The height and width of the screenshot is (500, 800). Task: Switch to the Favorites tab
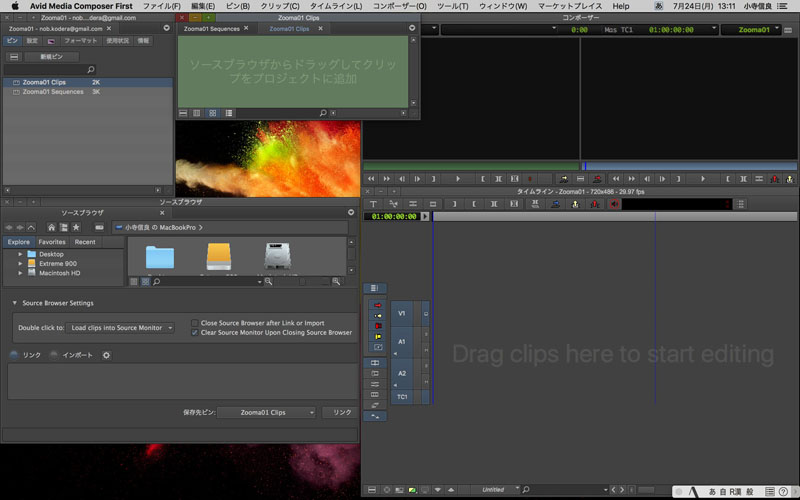coord(52,242)
